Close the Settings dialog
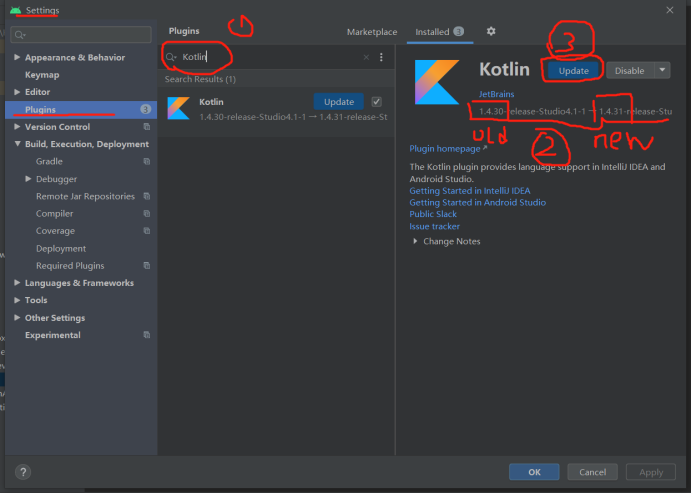Screen dimensions: 691x493 (669, 10)
